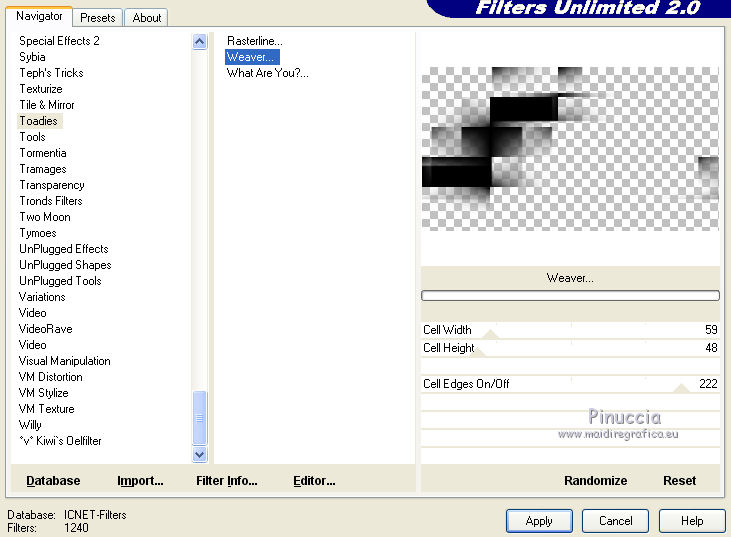Select VM Texture category
Screen dimensions: 731x537
(46, 409)
